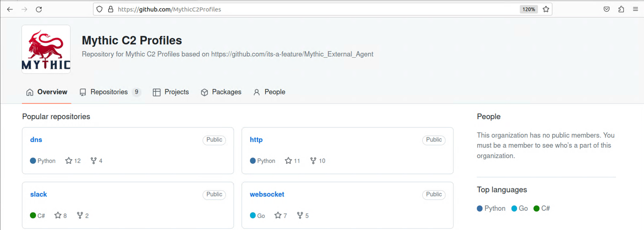644x230 pixels.
Task: Switch to the Projects tab
Action: click(171, 92)
